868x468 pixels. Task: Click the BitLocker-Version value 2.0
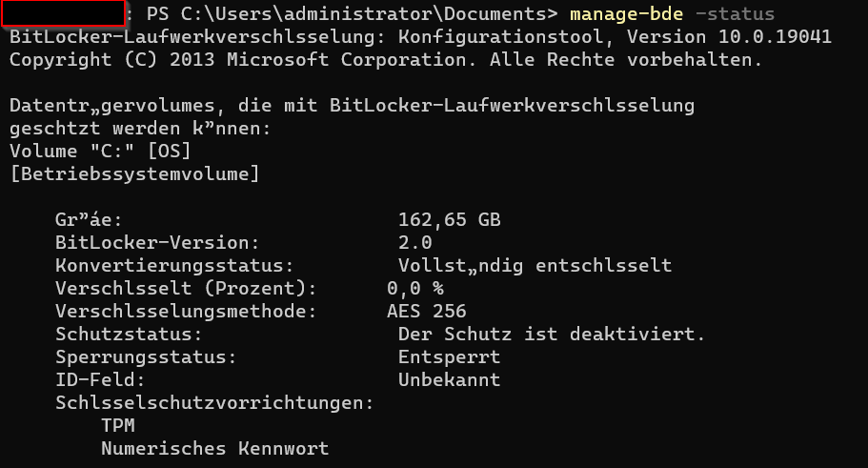[414, 243]
